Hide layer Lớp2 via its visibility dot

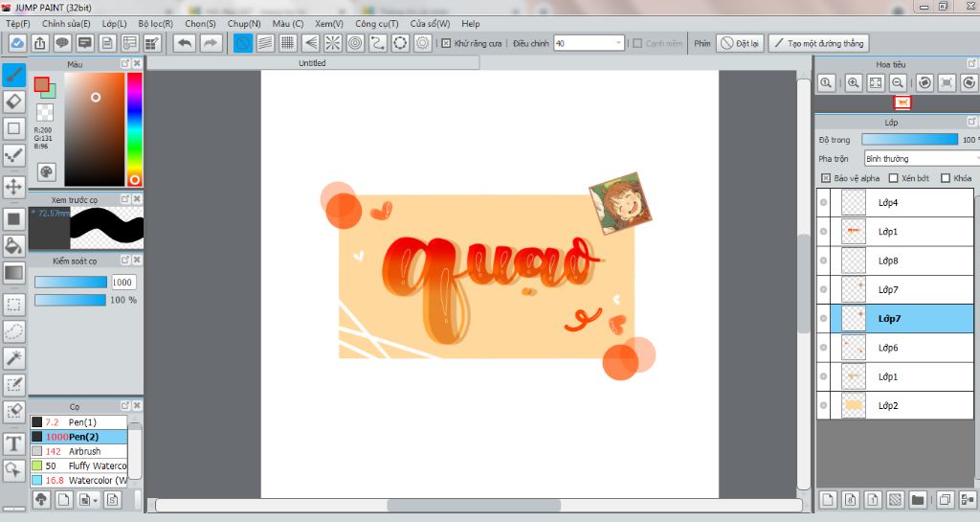824,406
